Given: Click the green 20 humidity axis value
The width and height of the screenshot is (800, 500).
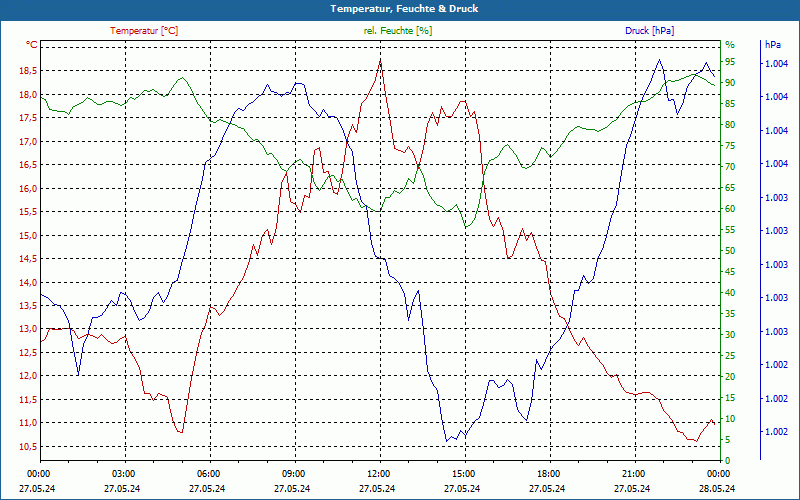Looking at the screenshot, I should 730,377.
